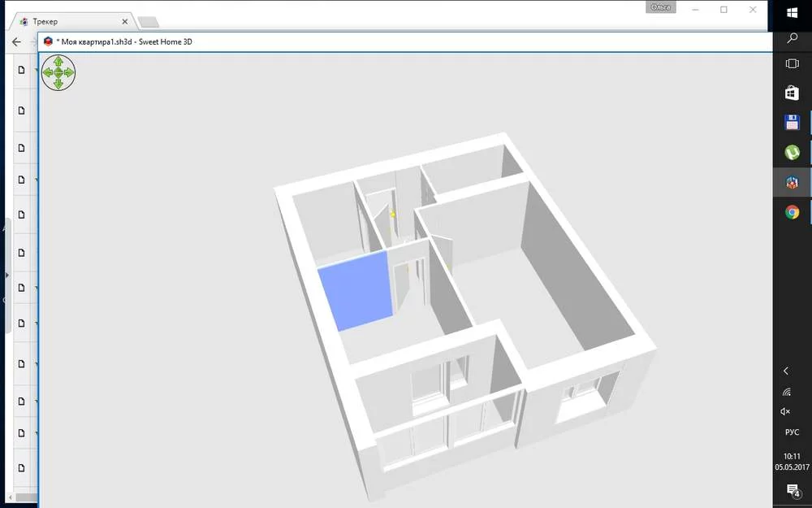Open Windows search from the taskbar

[792, 38]
